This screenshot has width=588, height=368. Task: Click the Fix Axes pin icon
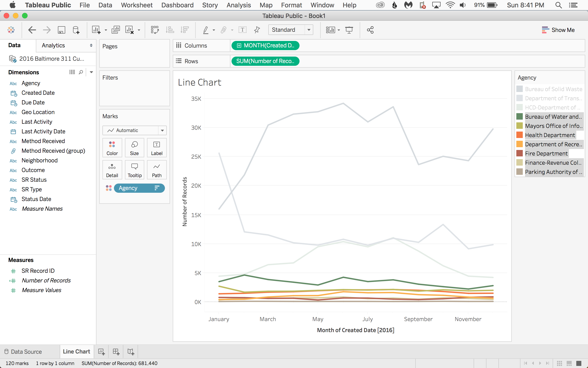click(257, 30)
